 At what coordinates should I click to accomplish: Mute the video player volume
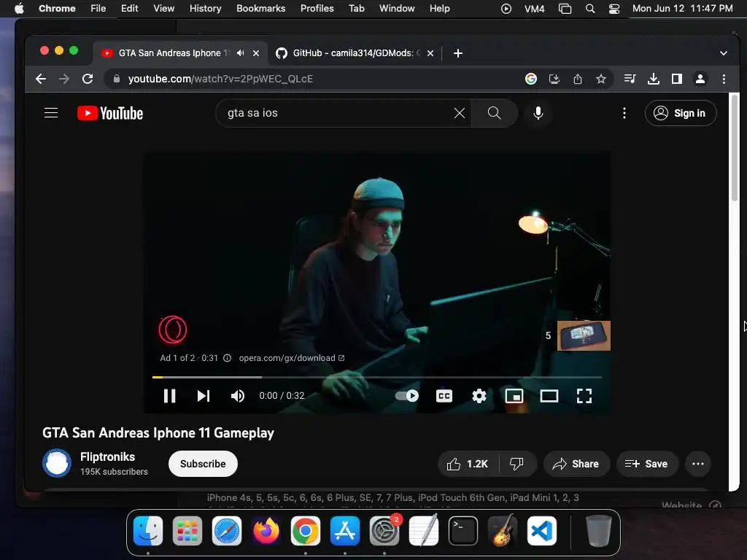tap(237, 396)
